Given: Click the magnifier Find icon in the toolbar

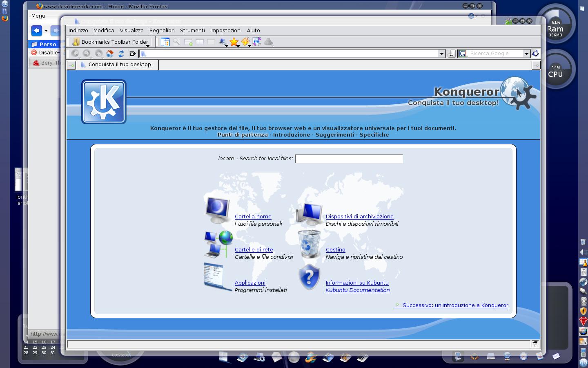Looking at the screenshot, I should pos(176,42).
